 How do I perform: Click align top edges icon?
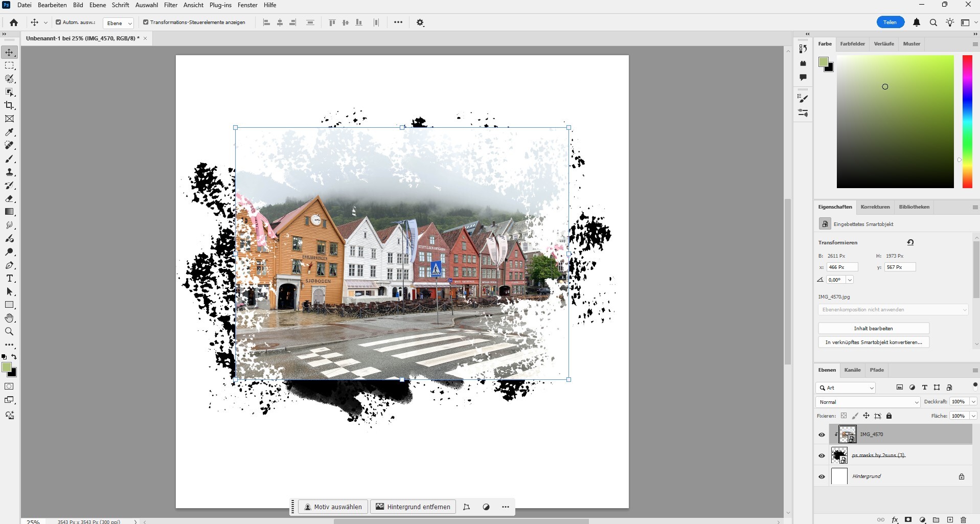click(332, 22)
